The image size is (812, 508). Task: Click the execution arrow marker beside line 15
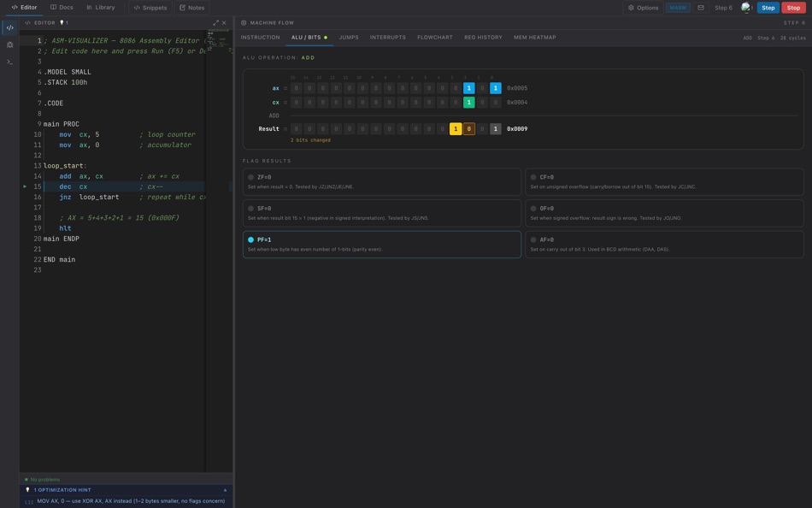[25, 186]
